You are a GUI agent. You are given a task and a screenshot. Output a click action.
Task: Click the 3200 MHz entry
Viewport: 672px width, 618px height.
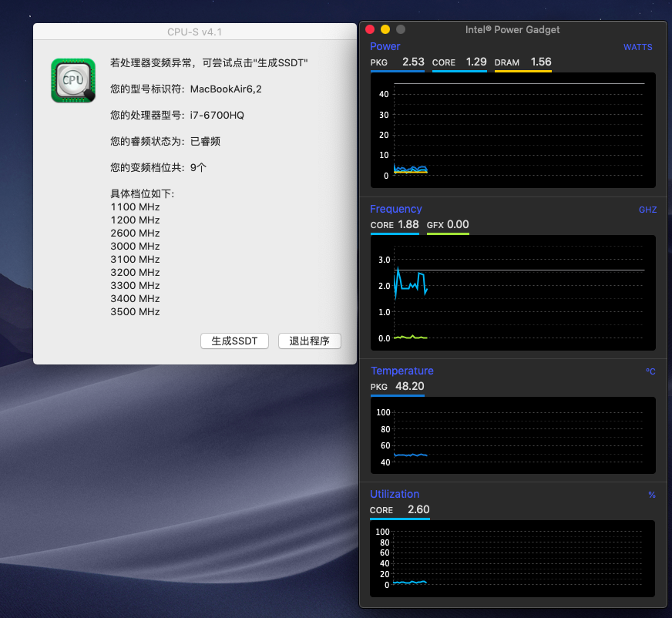135,273
